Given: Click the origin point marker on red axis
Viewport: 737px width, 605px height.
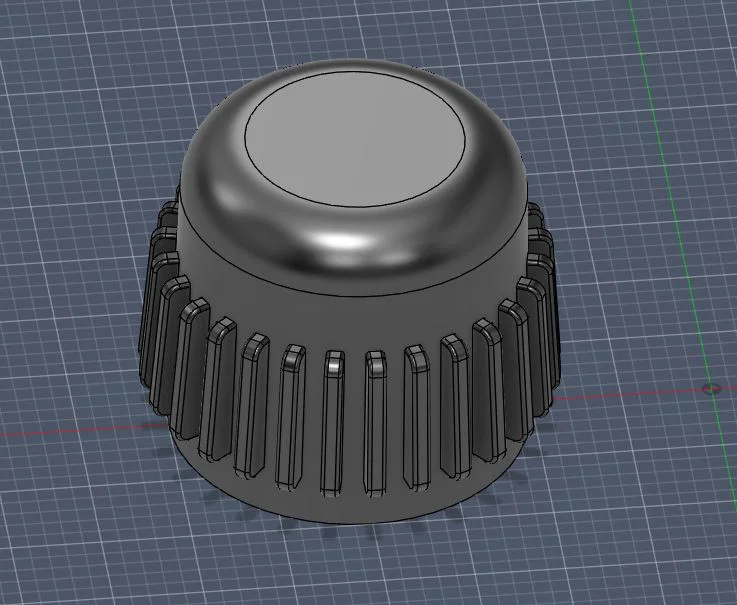Looking at the screenshot, I should (712, 388).
